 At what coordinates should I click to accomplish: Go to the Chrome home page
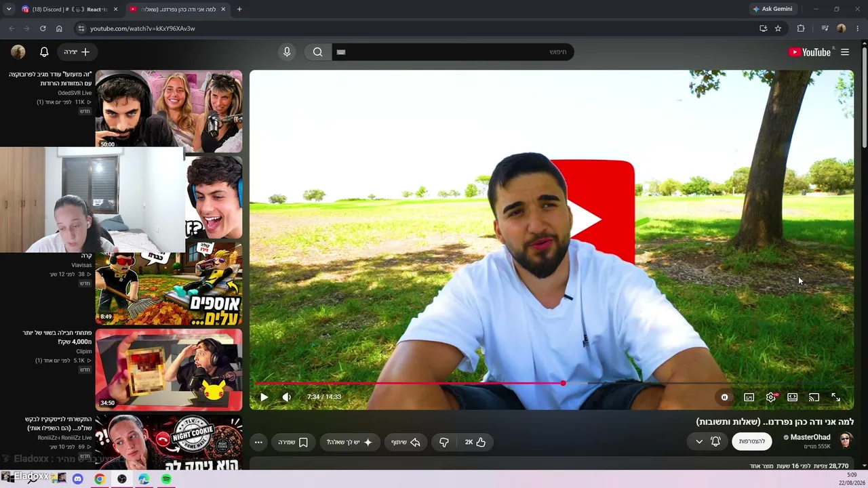click(59, 28)
